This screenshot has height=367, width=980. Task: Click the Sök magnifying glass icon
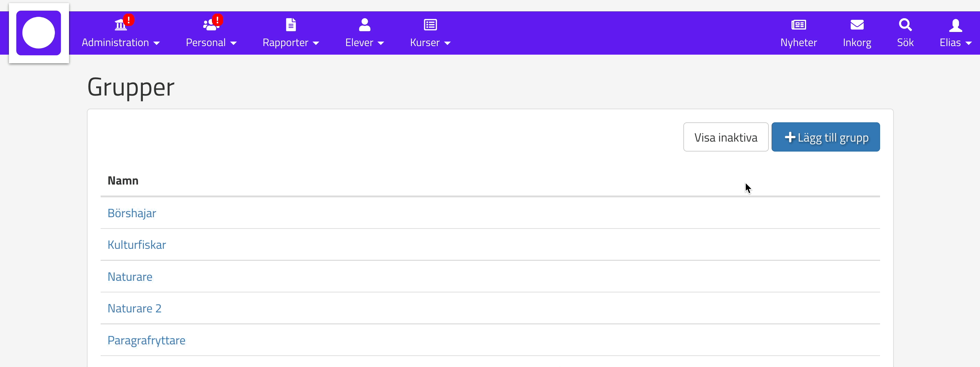pos(905,25)
